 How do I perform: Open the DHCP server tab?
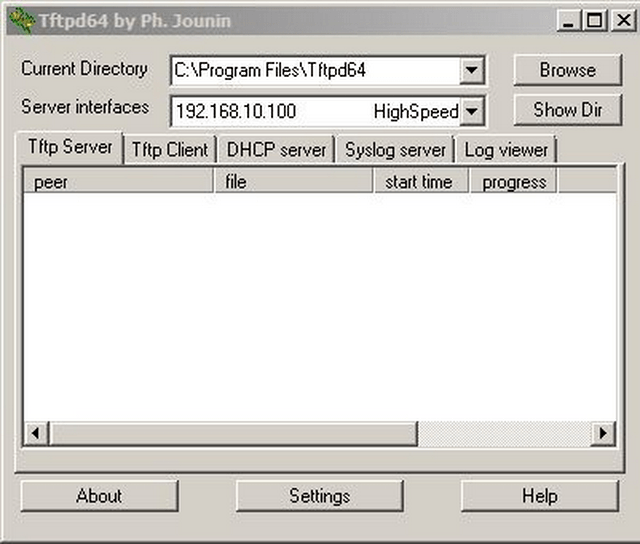(x=276, y=150)
